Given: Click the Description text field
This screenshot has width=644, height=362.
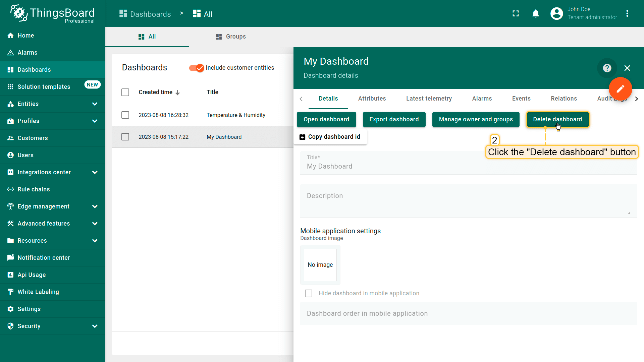Looking at the screenshot, I should 468,200.
